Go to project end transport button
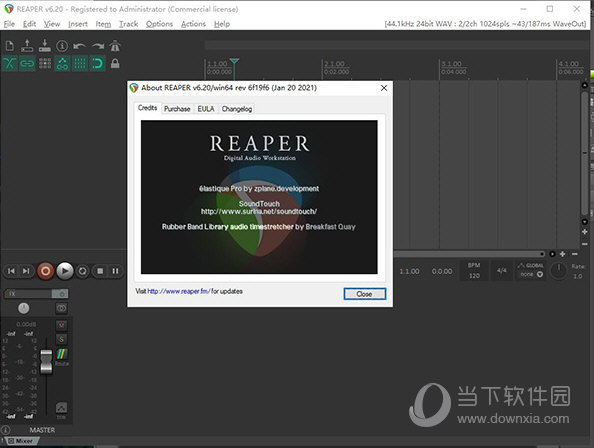Viewport: 594px width, 448px height. point(26,271)
